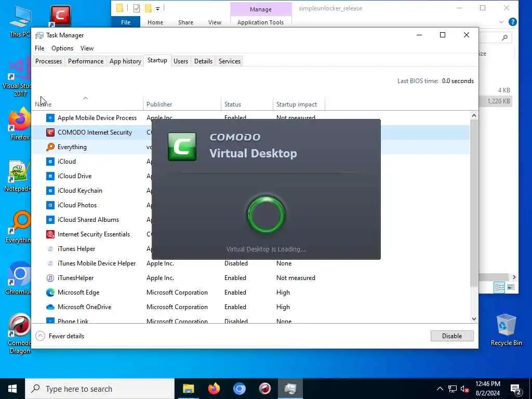
Task: Switch Explorer to details view icon
Action: pos(499,287)
